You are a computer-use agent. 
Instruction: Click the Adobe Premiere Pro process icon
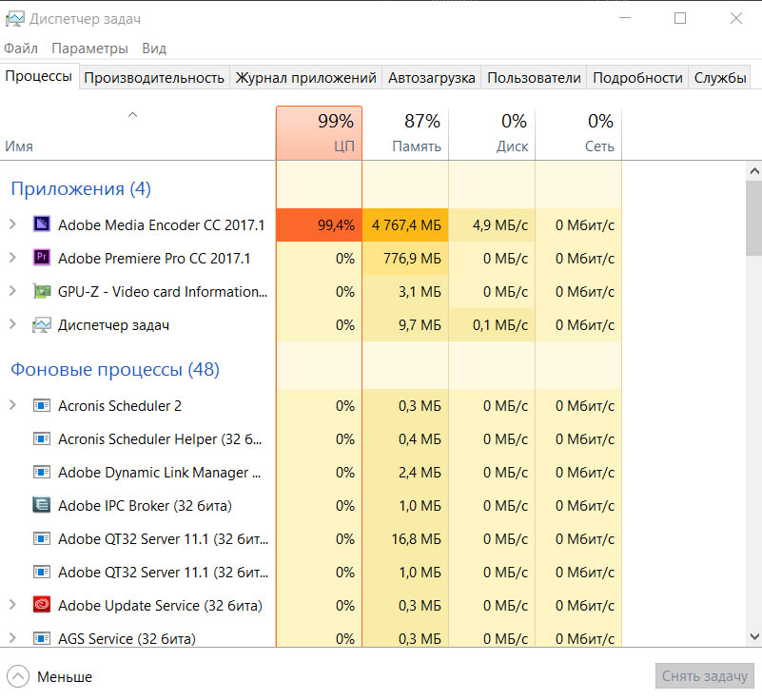(x=42, y=257)
